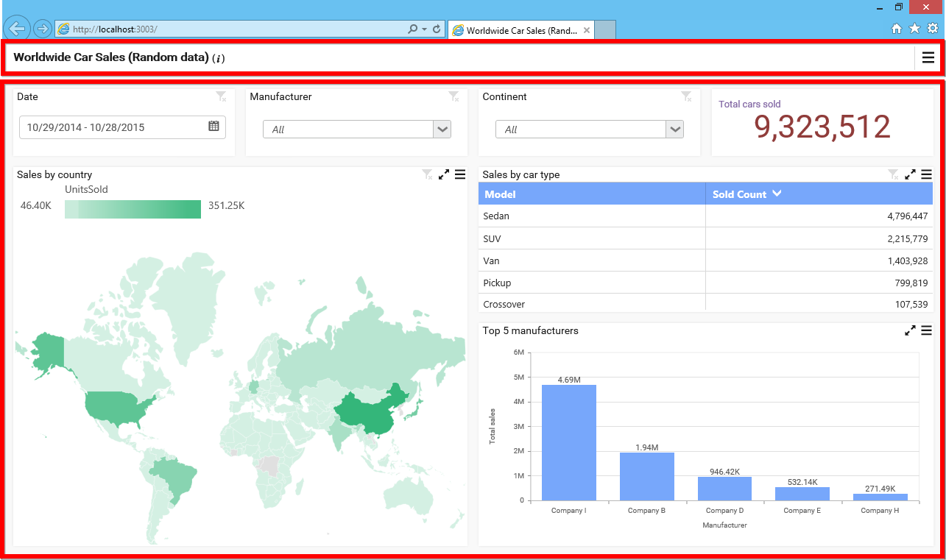Maximize the Sales by country map
The image size is (946, 560).
444,174
